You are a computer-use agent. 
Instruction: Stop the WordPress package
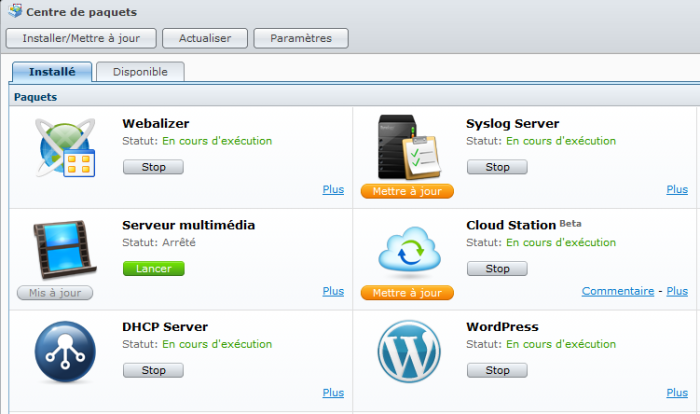pyautogui.click(x=497, y=370)
